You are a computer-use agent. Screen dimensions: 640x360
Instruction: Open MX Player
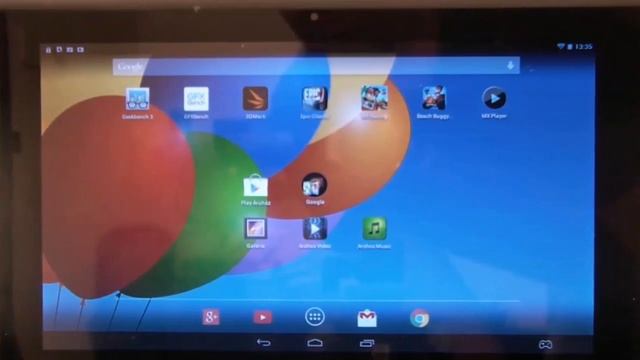pos(494,98)
